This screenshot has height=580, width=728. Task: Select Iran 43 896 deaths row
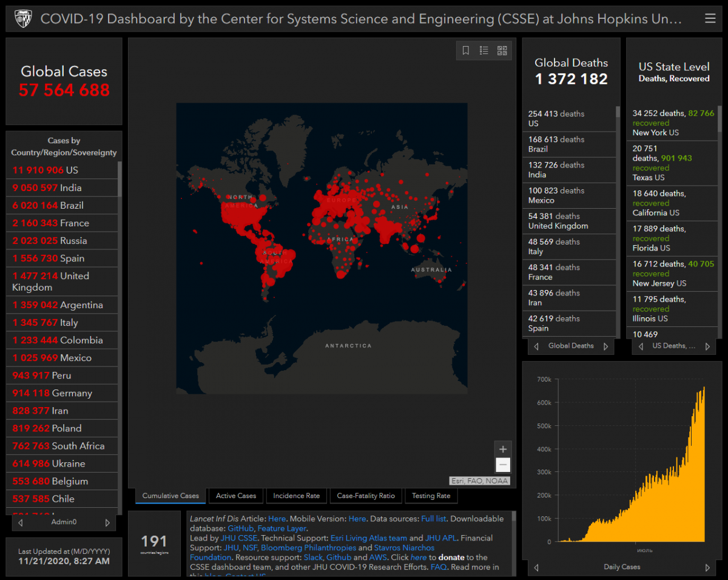click(x=569, y=297)
